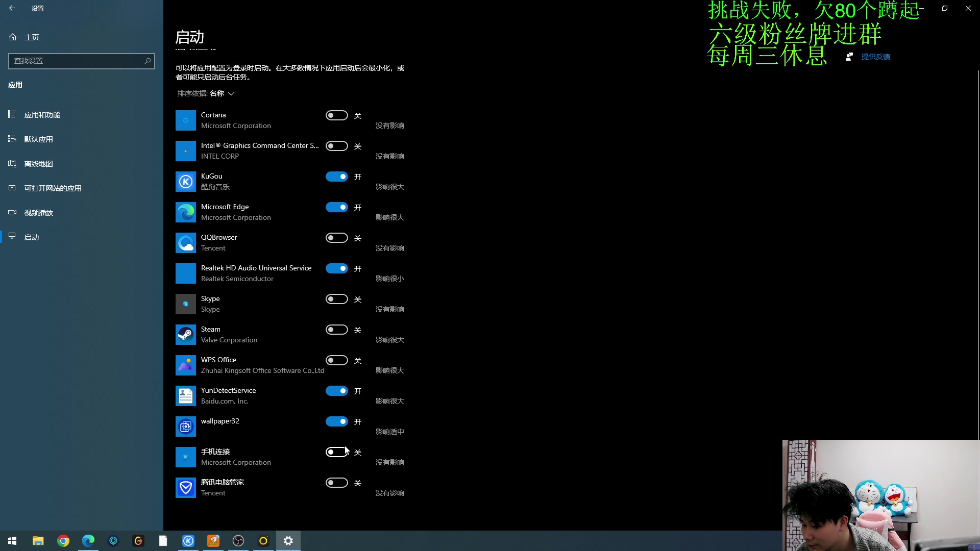Disable KuGou startup toggle
Image resolution: width=980 pixels, height=551 pixels.
pos(337,177)
